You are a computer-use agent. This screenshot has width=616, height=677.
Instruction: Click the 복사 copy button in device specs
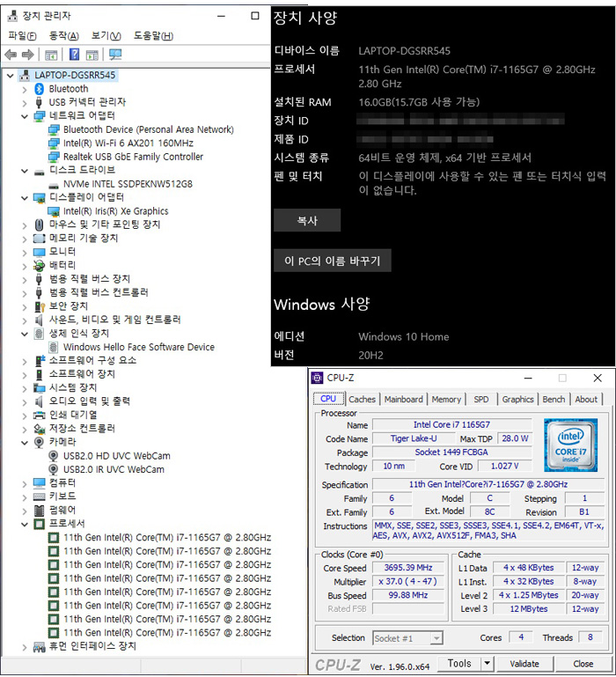[307, 221]
